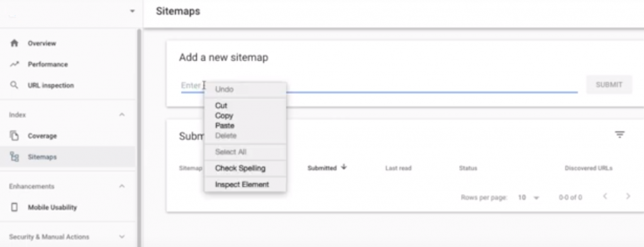Open the property selector dropdown arrow
The width and height of the screenshot is (644, 247).
coord(132,11)
